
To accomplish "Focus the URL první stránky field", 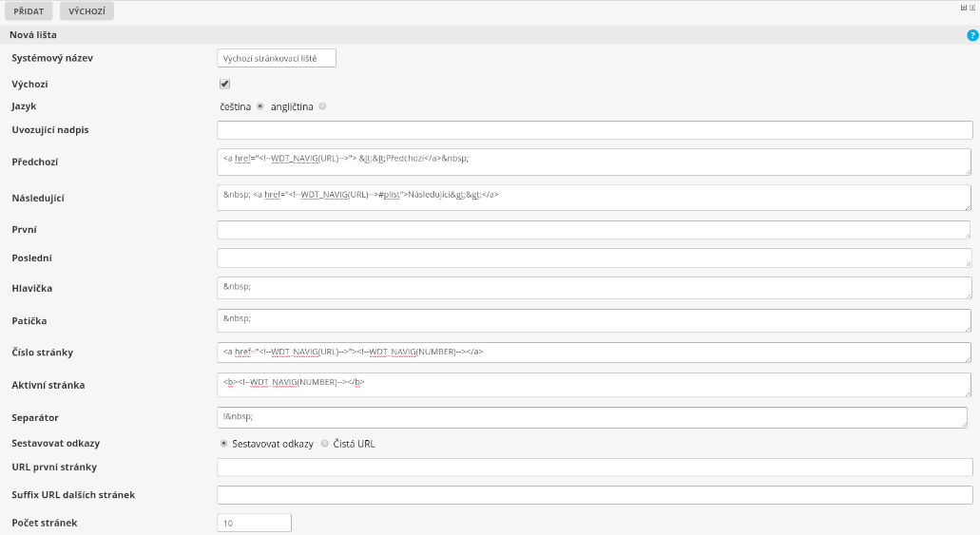I will [594, 468].
